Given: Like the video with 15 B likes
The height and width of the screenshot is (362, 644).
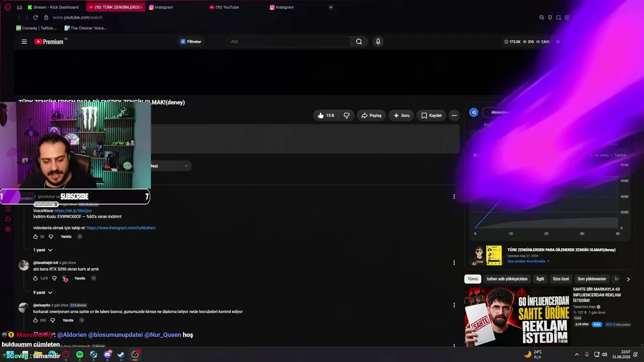Looking at the screenshot, I should coord(326,116).
